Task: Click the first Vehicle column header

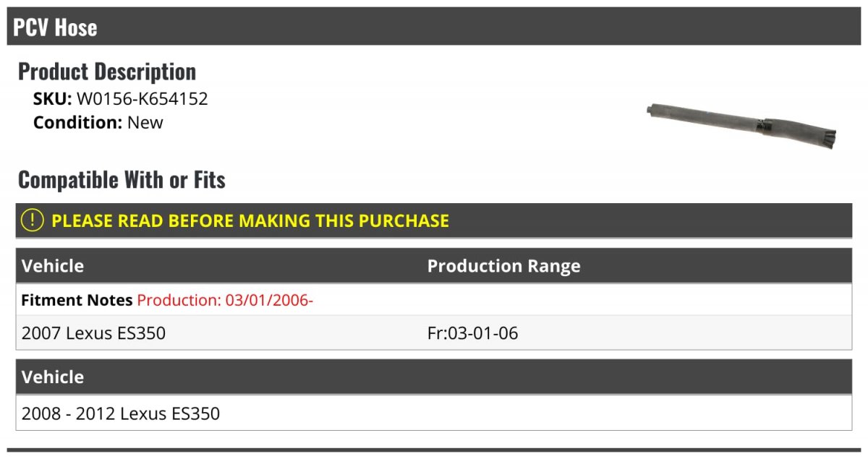Action: pos(53,266)
